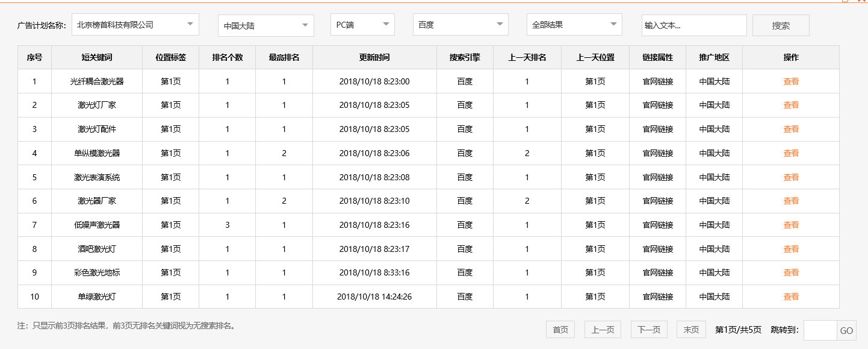Open the PC端 device type dropdown
Image resolution: width=868 pixels, height=349 pixels.
click(361, 24)
